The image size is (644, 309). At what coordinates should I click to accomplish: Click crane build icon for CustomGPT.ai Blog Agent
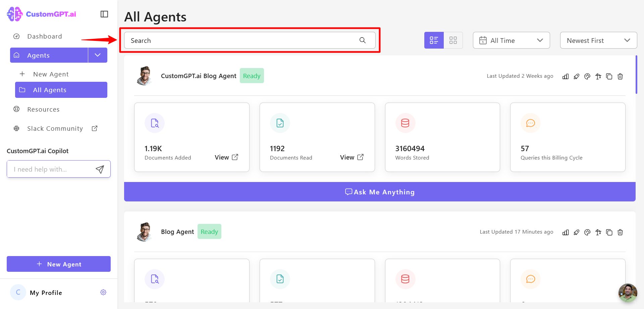click(x=598, y=76)
